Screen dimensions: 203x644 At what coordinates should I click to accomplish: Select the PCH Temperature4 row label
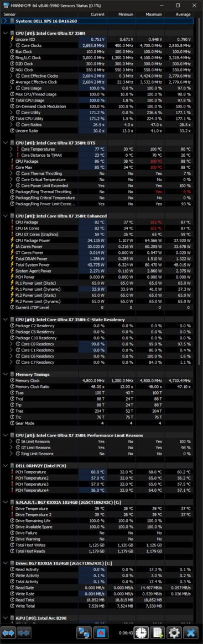(x=32, y=490)
